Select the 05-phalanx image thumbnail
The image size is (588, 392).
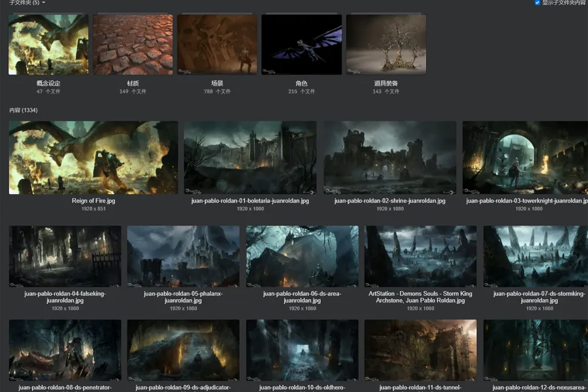(x=183, y=256)
